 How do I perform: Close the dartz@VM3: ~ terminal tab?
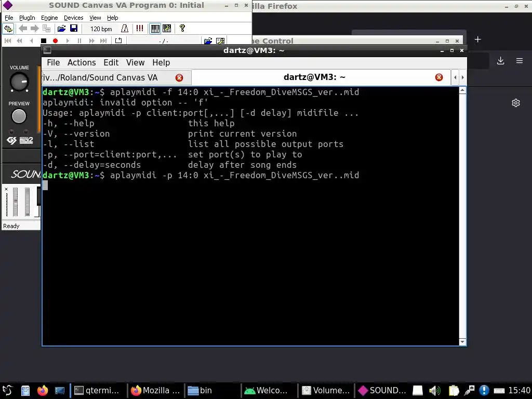tap(438, 77)
